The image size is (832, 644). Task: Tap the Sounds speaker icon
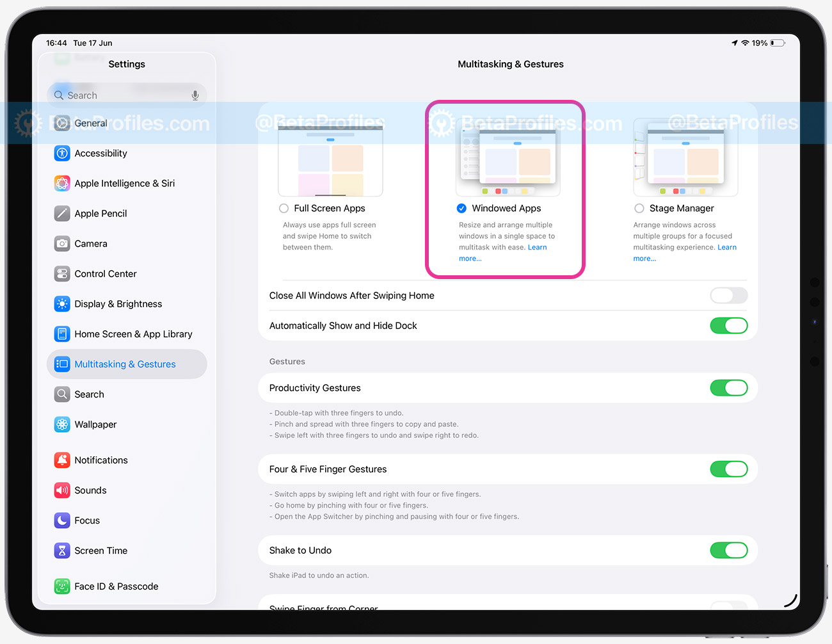(x=62, y=490)
